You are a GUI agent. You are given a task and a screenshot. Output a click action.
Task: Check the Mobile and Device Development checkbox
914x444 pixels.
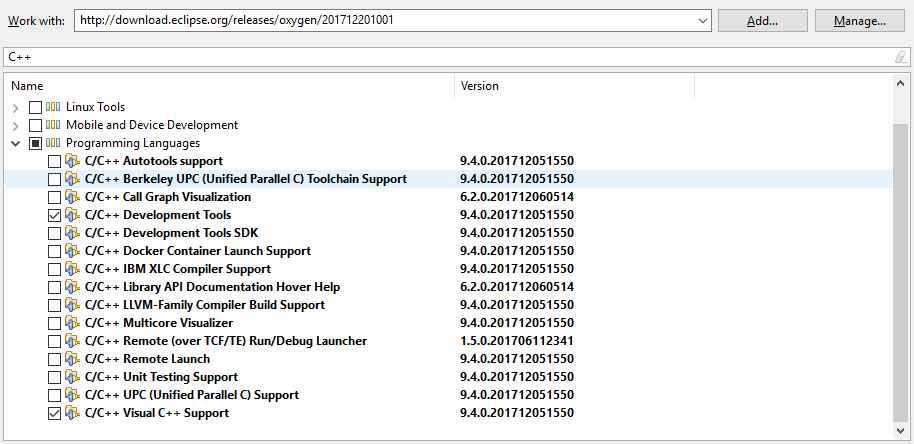[36, 126]
